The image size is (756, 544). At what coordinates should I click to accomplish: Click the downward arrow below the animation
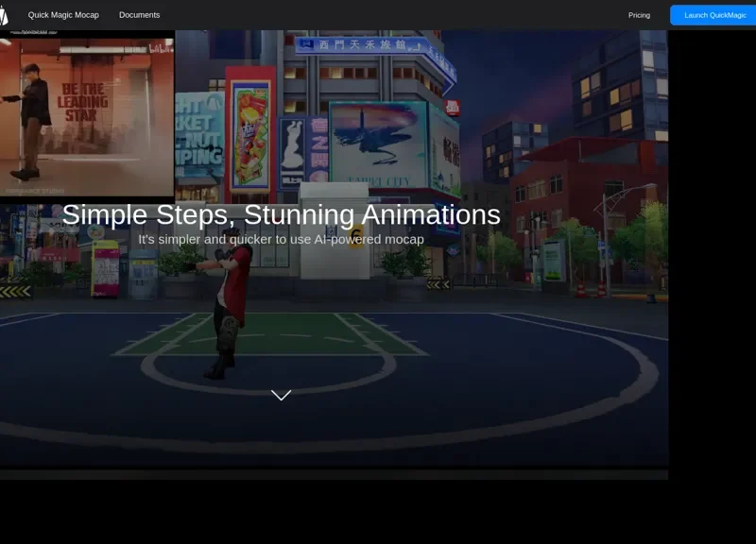pos(281,395)
